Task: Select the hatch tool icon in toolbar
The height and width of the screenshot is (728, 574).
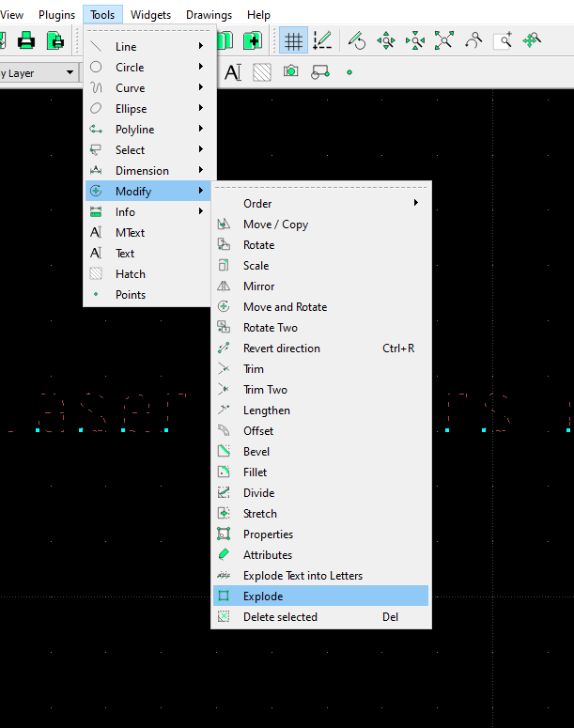Action: pos(261,72)
